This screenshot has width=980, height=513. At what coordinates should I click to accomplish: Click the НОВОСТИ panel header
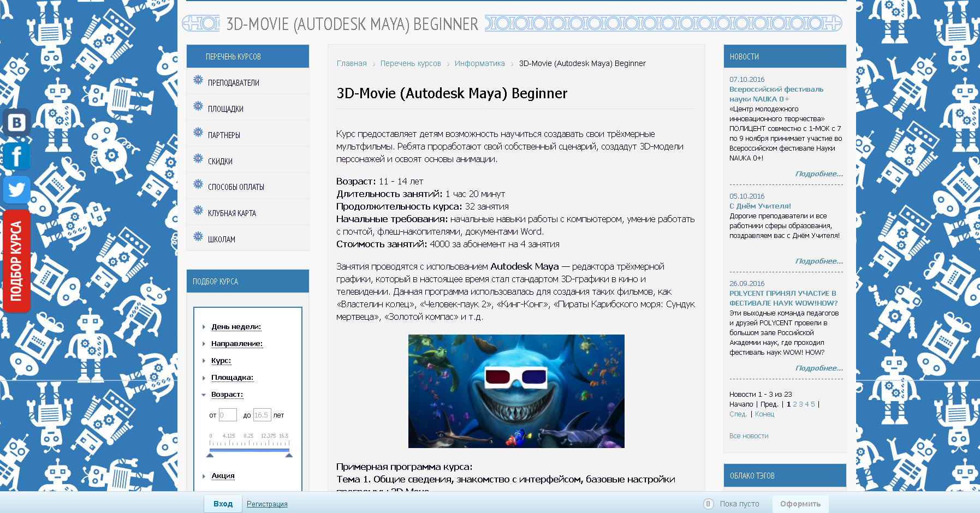click(x=785, y=57)
